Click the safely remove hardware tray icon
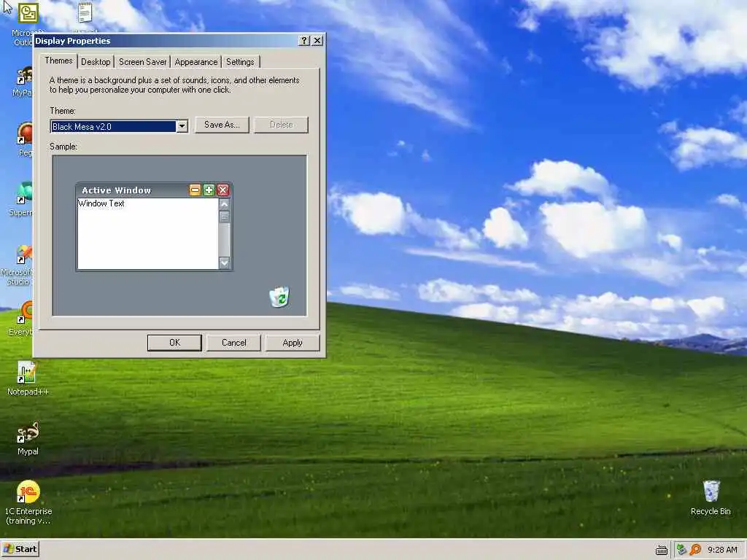747x560 pixels. pos(681,550)
